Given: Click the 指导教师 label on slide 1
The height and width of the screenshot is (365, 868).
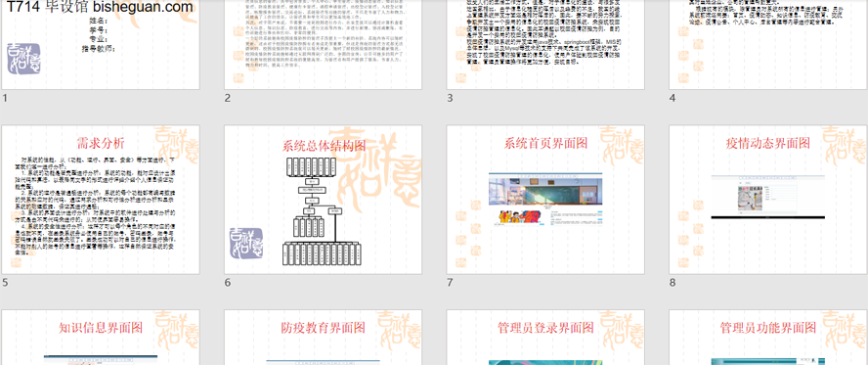Looking at the screenshot, I should click(x=98, y=49).
